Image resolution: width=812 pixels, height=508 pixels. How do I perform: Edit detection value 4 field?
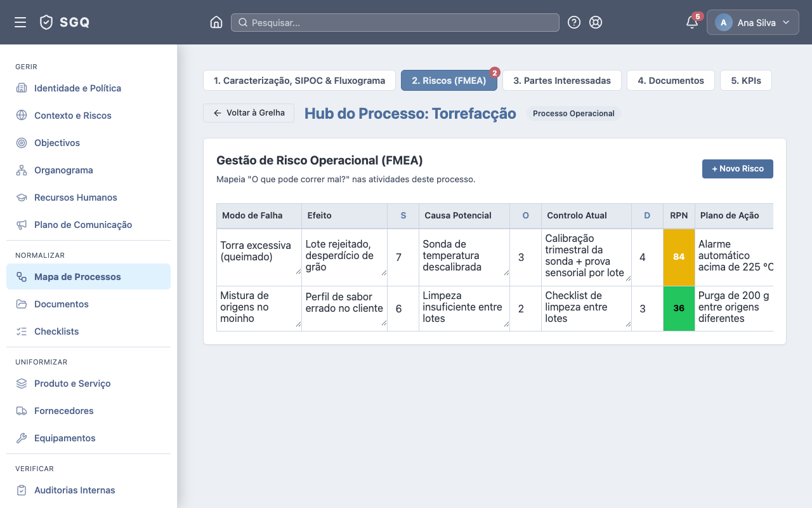pyautogui.click(x=647, y=257)
